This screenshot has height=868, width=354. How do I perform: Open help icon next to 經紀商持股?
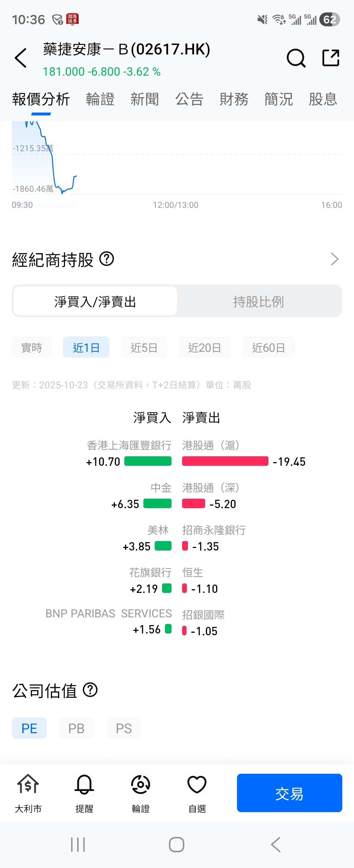(107, 259)
